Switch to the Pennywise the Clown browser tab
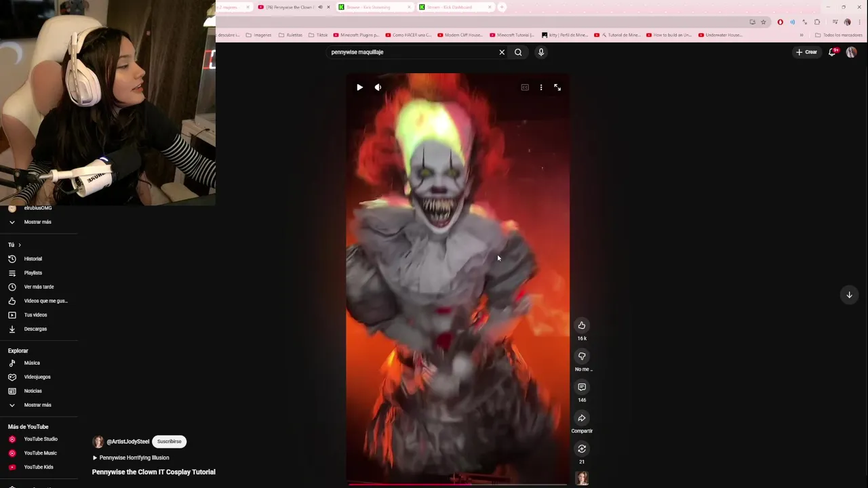868x488 pixels. tap(290, 7)
